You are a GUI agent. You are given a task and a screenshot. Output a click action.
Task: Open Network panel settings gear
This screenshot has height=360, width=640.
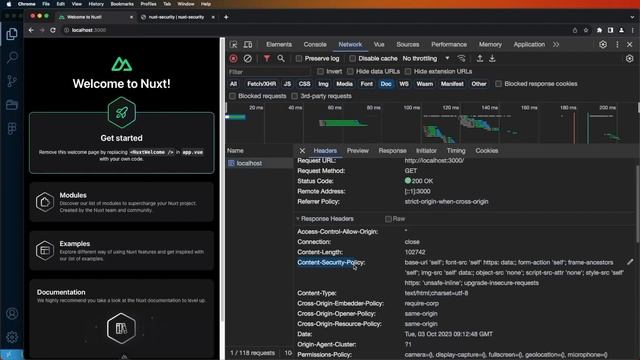(x=629, y=59)
